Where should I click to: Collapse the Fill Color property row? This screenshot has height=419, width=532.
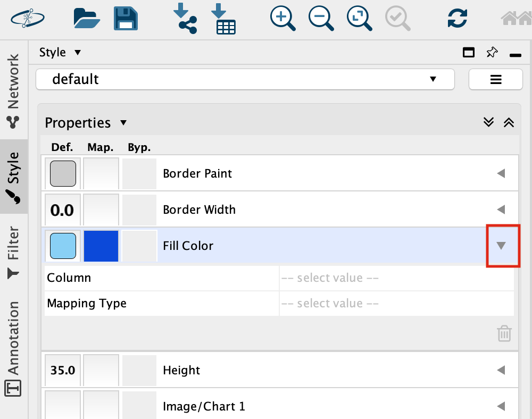[501, 246]
